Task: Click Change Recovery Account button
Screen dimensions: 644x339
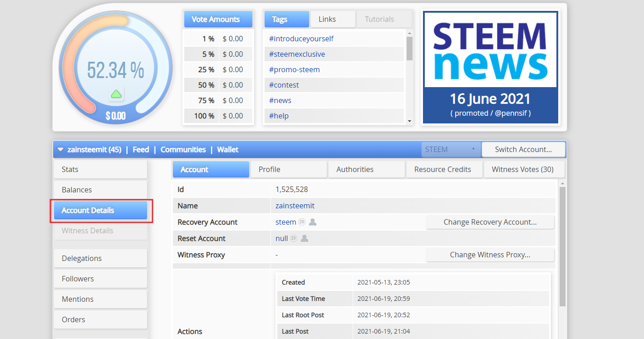Action: [x=490, y=222]
